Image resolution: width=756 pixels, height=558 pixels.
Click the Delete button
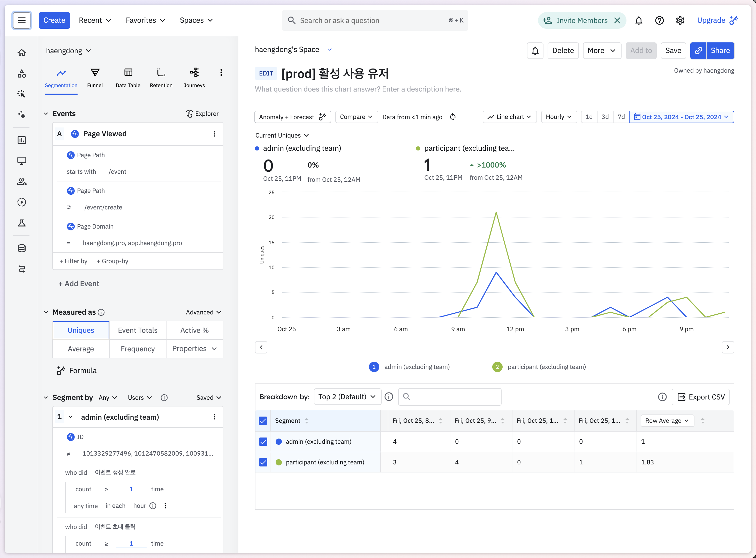[x=563, y=51]
